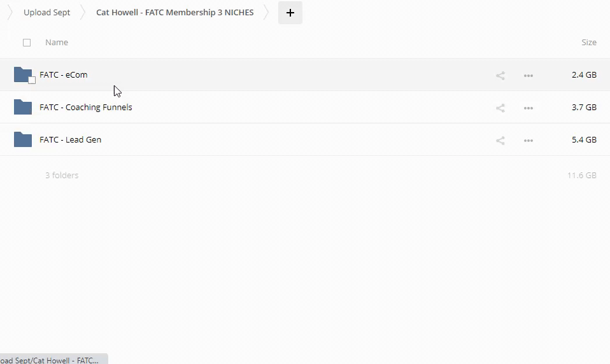Open more options for FATC - Coaching Funnels
This screenshot has width=610, height=364.
(x=528, y=108)
